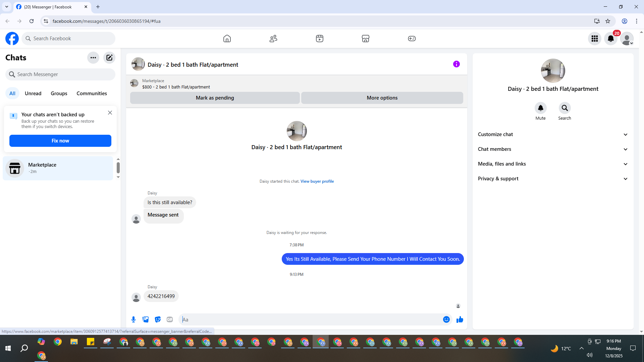
Task: Expand the Customize chat section
Action: (x=553, y=134)
